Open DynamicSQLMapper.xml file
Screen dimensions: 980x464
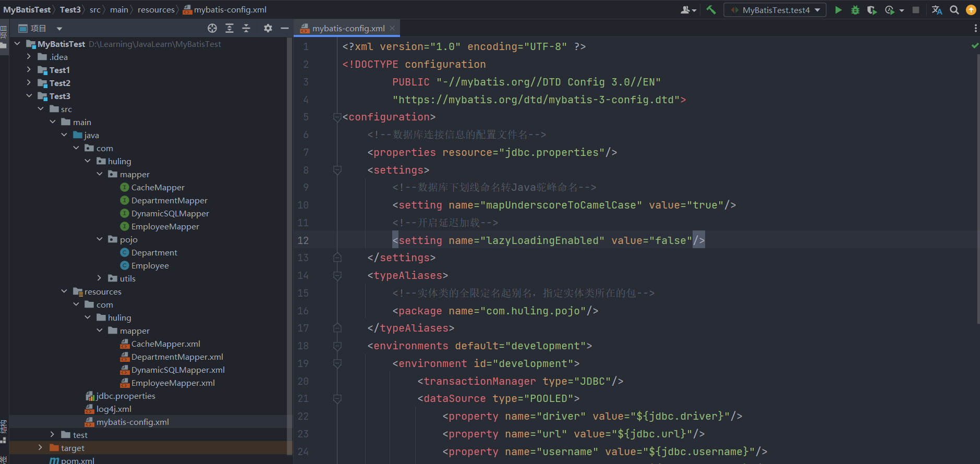(178, 370)
